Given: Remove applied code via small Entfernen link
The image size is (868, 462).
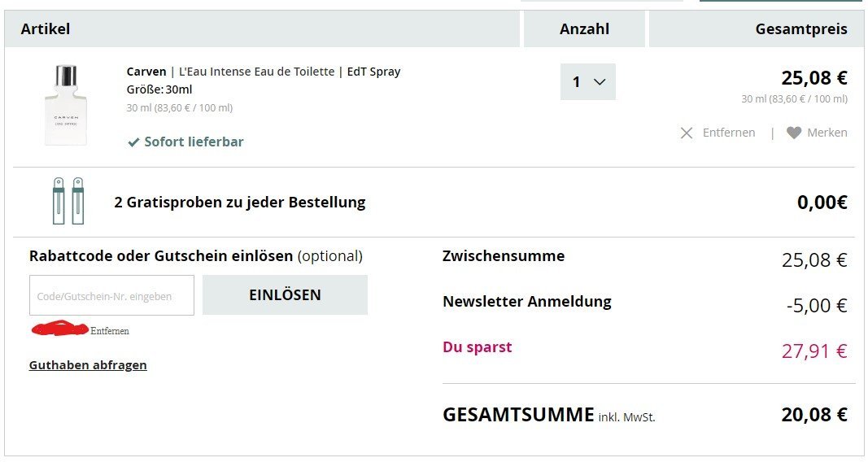Looking at the screenshot, I should [x=110, y=331].
